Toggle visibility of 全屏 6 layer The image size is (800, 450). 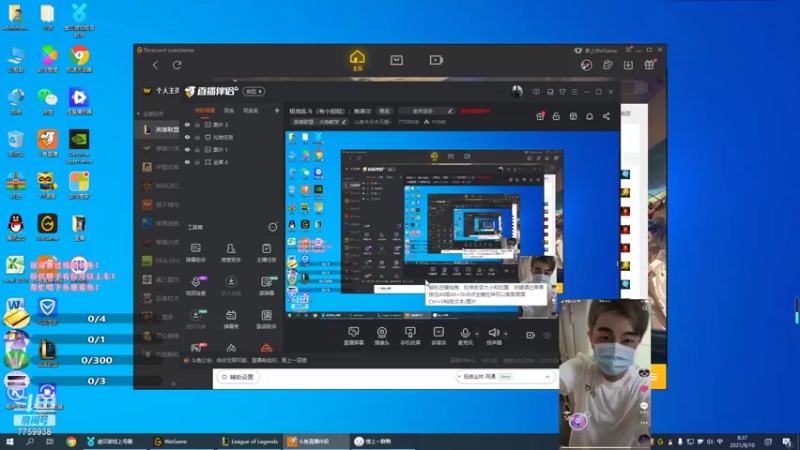[x=187, y=162]
